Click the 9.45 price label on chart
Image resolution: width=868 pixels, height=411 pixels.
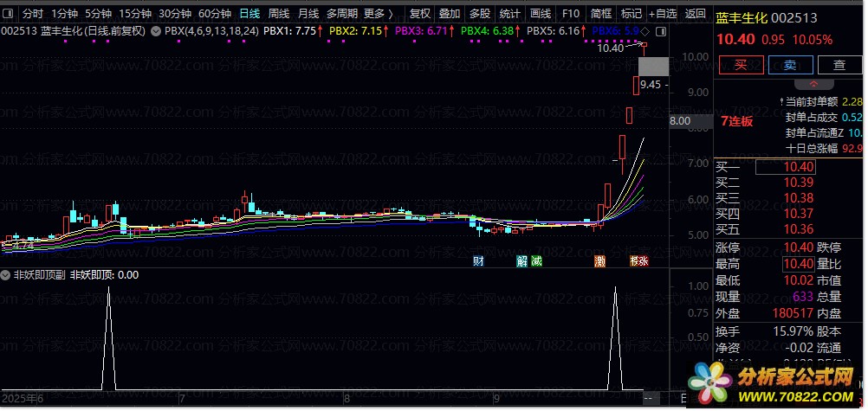tap(650, 85)
